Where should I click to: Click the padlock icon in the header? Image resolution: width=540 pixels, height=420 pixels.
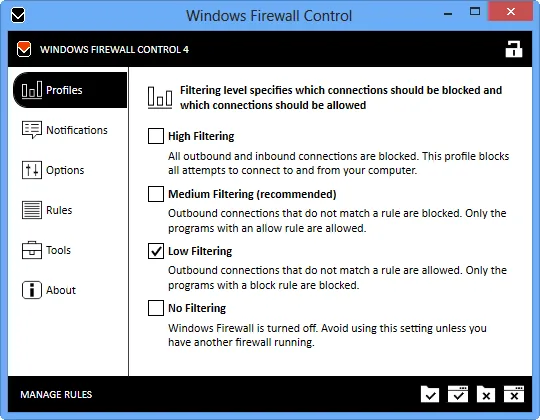pyautogui.click(x=513, y=49)
